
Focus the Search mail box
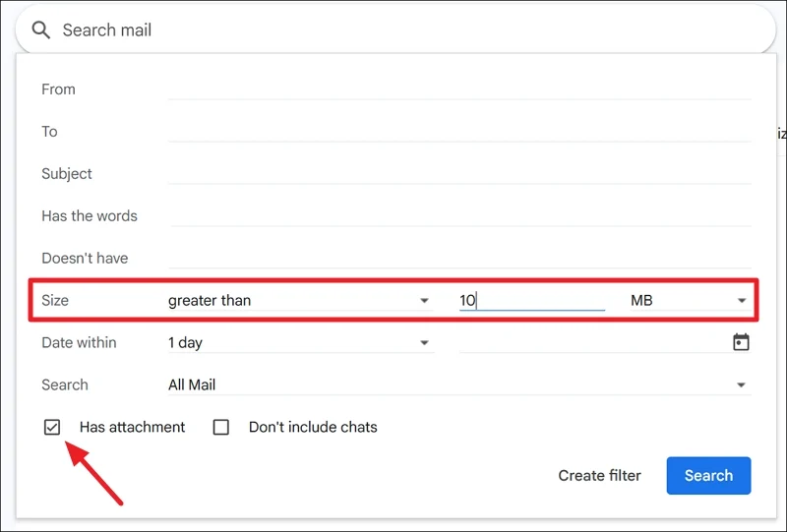pos(393,30)
